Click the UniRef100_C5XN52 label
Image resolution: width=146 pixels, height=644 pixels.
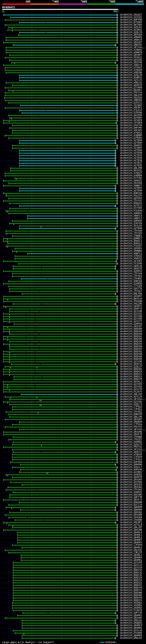coord(131,278)
